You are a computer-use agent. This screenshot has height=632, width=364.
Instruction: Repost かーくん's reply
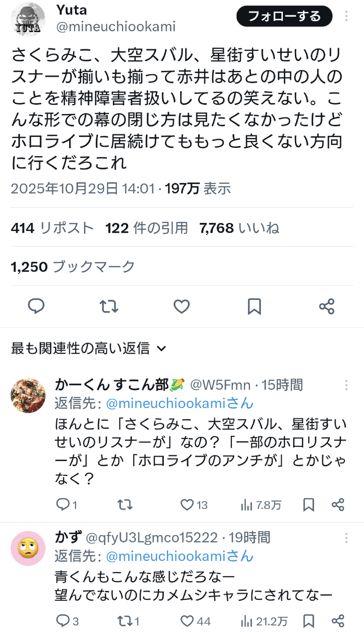125,505
